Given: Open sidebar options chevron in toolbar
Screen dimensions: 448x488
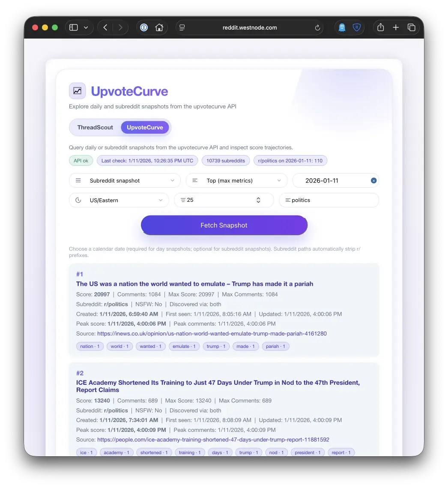Looking at the screenshot, I should (x=86, y=27).
